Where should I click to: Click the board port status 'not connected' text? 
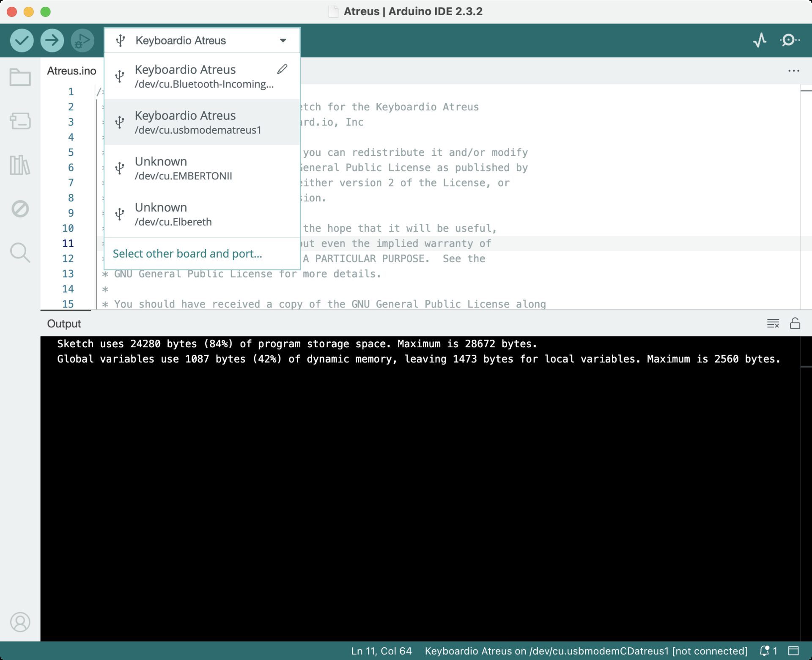coord(586,651)
